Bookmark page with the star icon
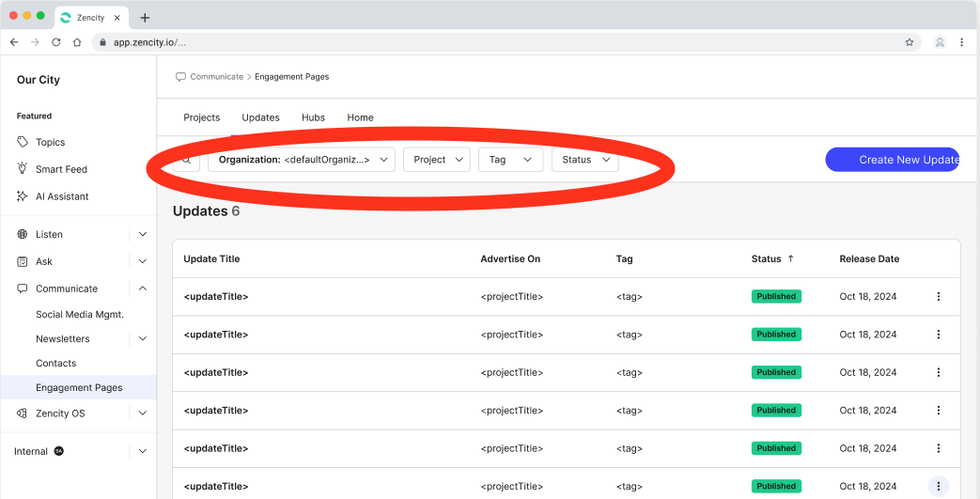This screenshot has height=499, width=980. click(910, 42)
